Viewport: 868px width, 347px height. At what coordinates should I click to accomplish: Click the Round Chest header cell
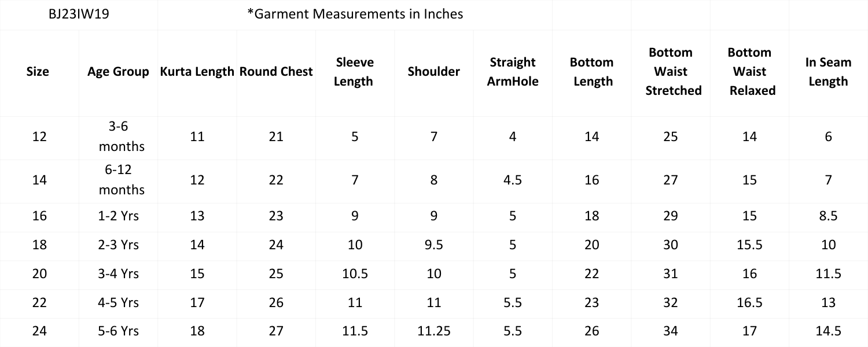pyautogui.click(x=276, y=72)
